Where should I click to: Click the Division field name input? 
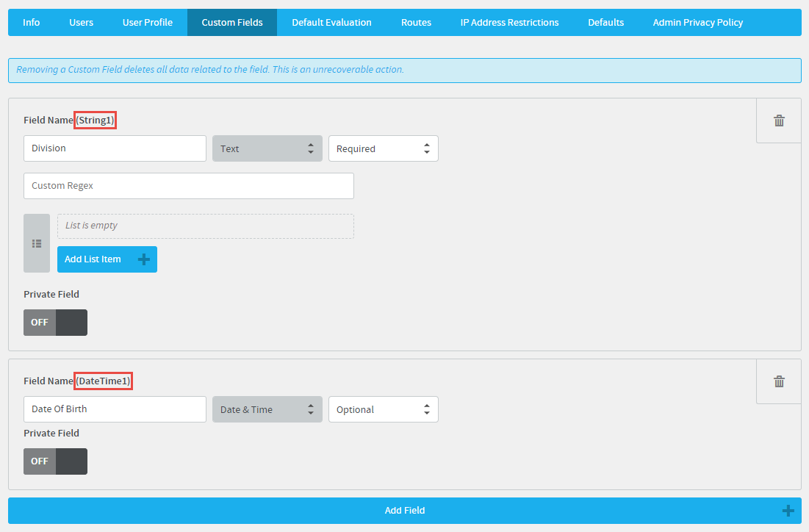click(x=115, y=148)
